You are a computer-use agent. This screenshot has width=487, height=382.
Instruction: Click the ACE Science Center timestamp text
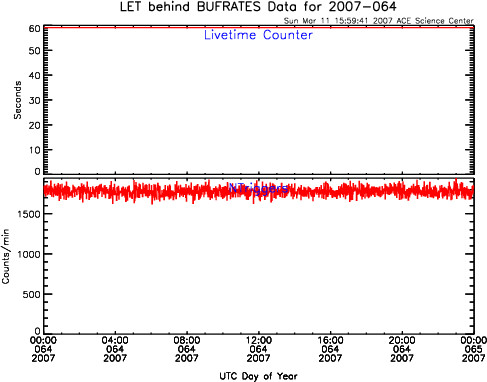click(x=378, y=21)
